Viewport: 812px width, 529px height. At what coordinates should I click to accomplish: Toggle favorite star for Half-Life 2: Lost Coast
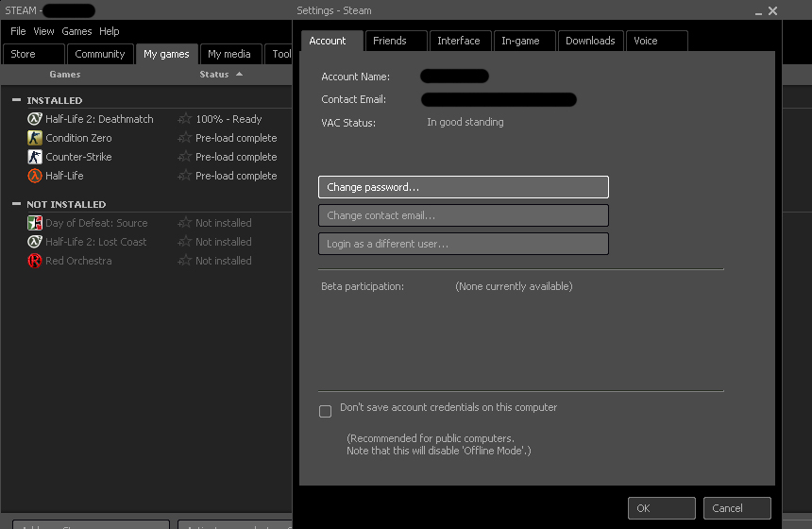[x=184, y=242]
